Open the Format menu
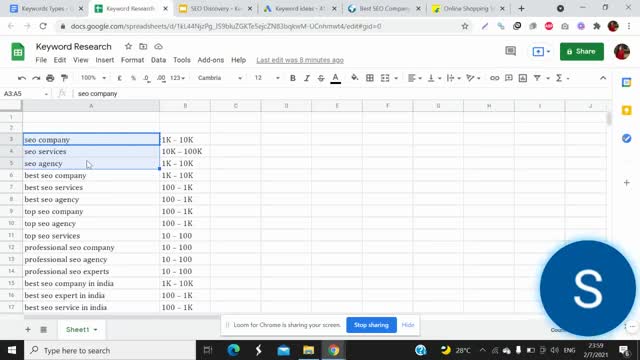 pos(132,60)
